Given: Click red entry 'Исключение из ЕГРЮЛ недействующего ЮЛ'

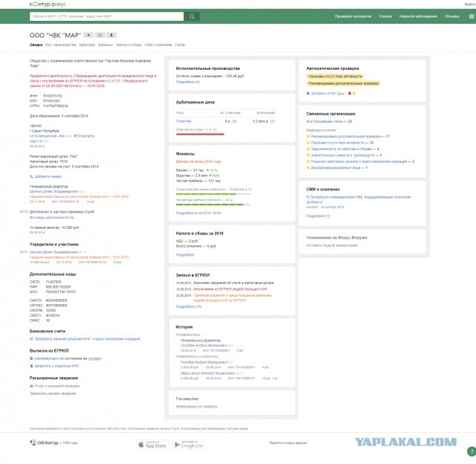Looking at the screenshot, I should [x=230, y=289].
